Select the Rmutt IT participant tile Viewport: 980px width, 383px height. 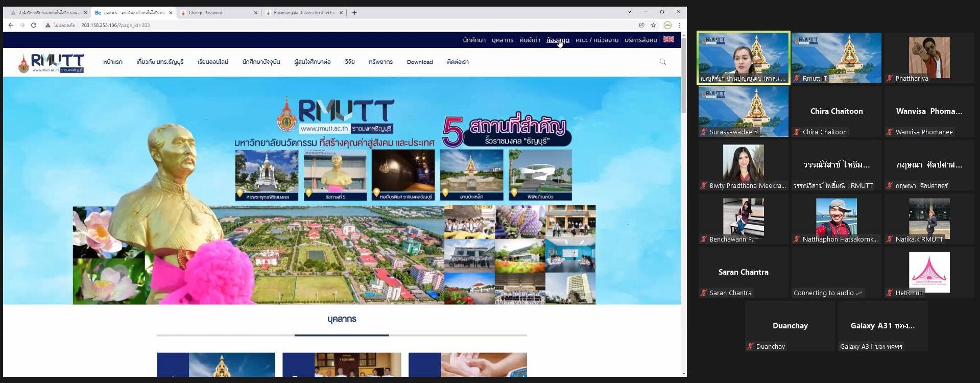[836, 58]
